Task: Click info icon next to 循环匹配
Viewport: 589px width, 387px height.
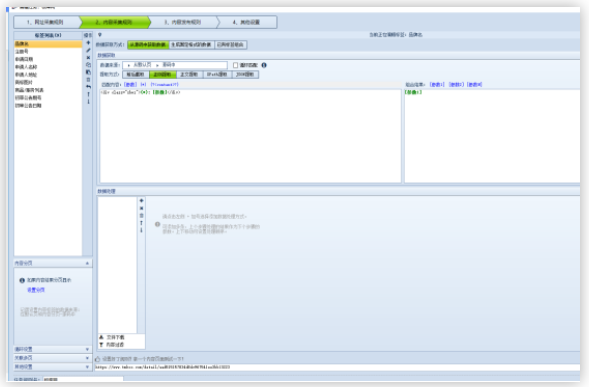Action: (x=264, y=65)
